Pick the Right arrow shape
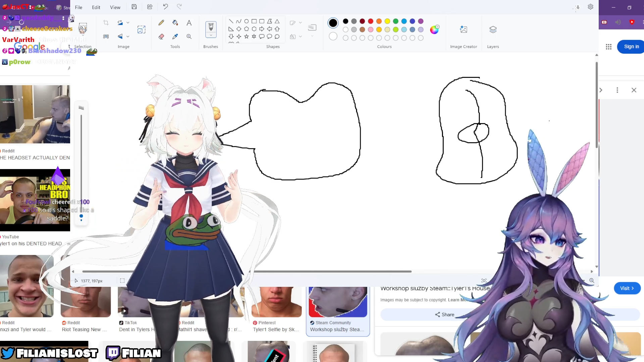Image resolution: width=644 pixels, height=362 pixels. coord(262,29)
